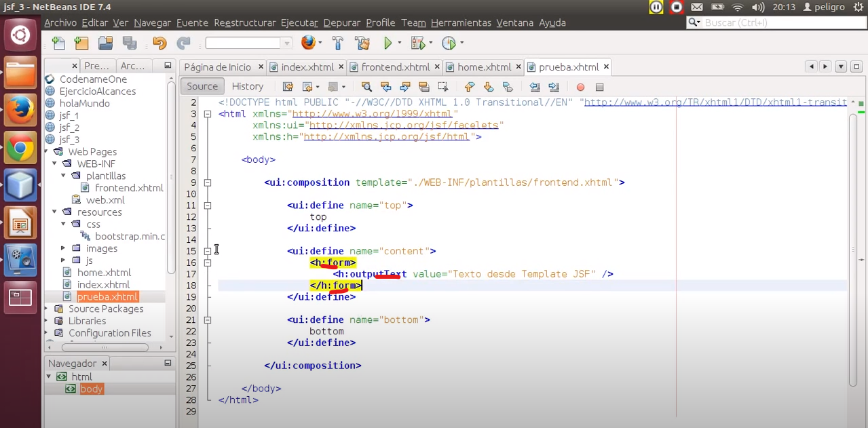
Task: Click the Profile Project clock icon
Action: click(449, 43)
